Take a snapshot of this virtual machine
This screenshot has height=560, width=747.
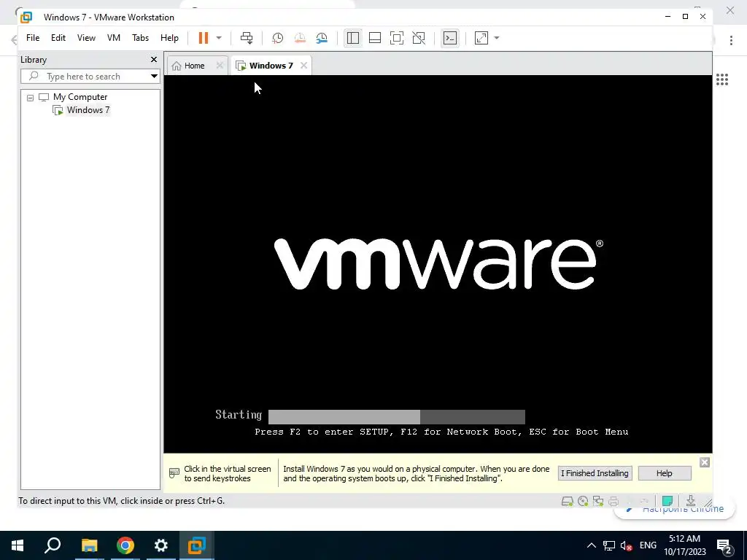[277, 38]
